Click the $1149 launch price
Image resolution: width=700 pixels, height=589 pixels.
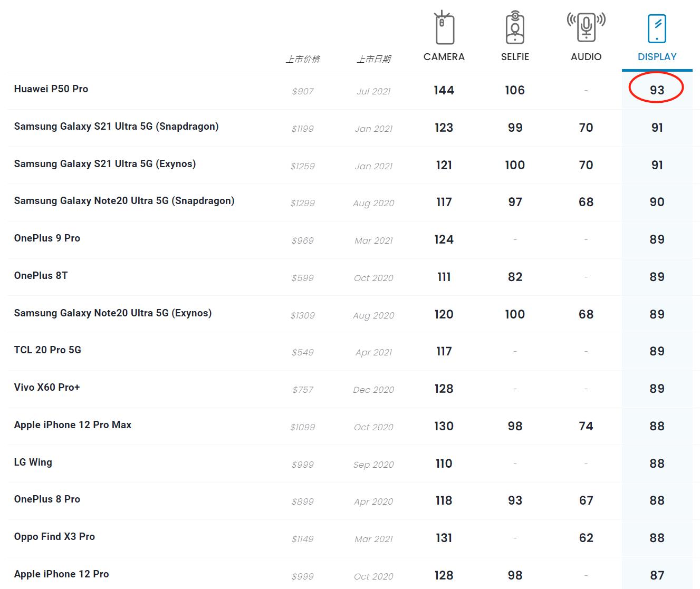(x=303, y=539)
